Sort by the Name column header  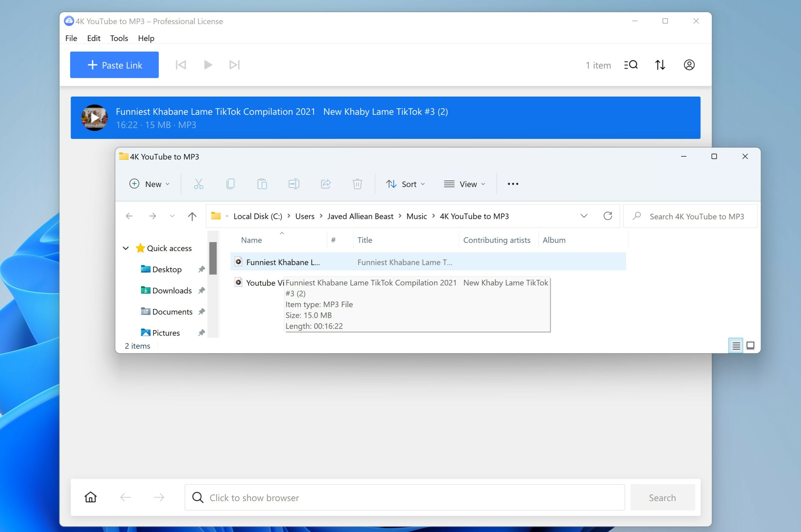coord(251,240)
